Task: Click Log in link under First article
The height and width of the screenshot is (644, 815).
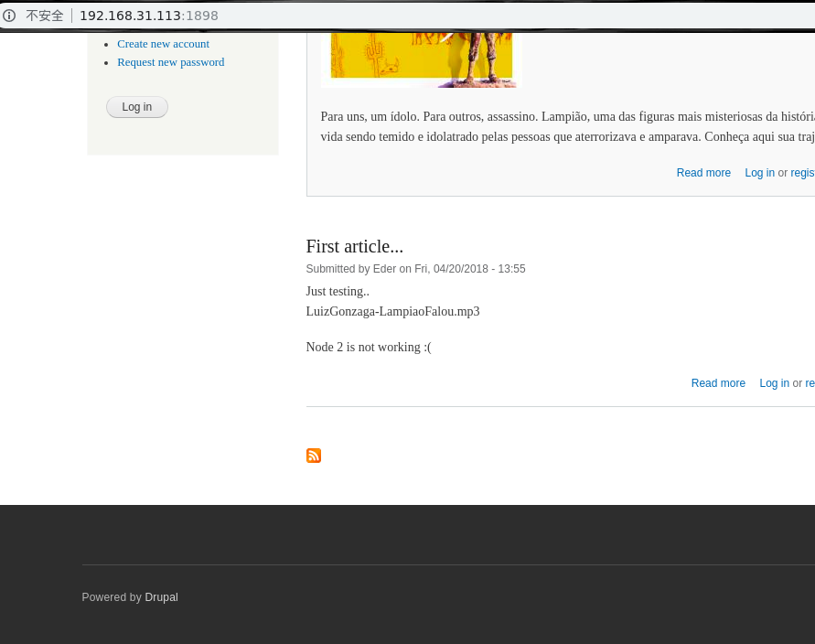Action: coord(774,383)
